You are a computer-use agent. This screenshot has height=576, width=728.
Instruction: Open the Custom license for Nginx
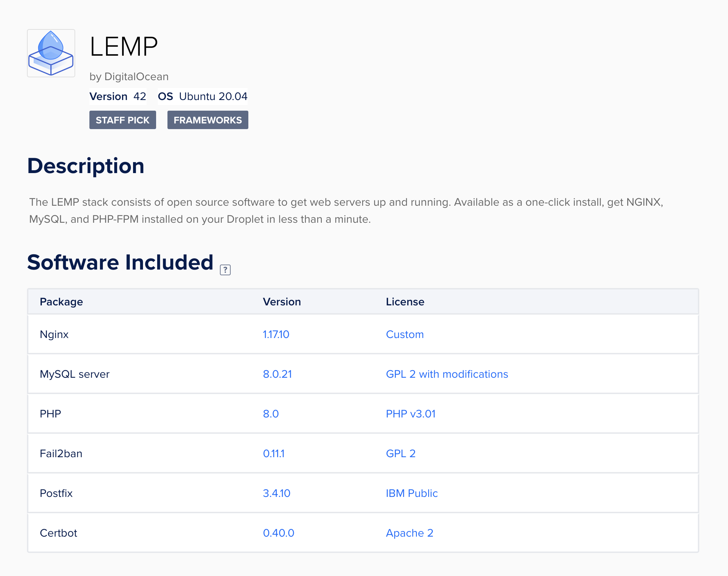(x=404, y=334)
